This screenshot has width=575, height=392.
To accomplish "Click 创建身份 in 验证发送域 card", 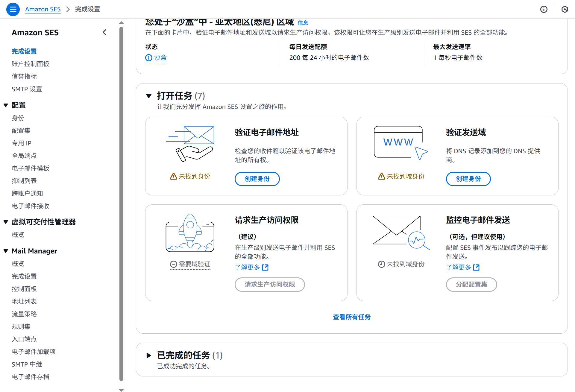I will (468, 179).
